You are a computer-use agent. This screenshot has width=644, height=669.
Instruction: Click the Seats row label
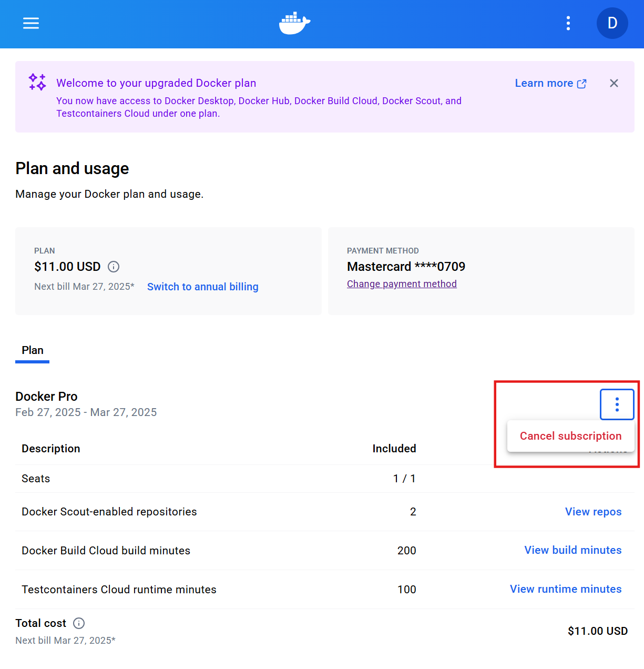point(36,479)
